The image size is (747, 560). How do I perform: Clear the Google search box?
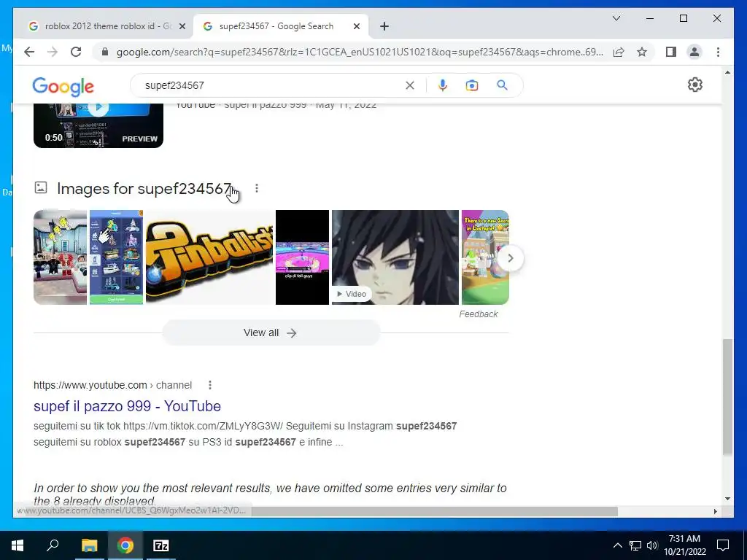pyautogui.click(x=410, y=85)
